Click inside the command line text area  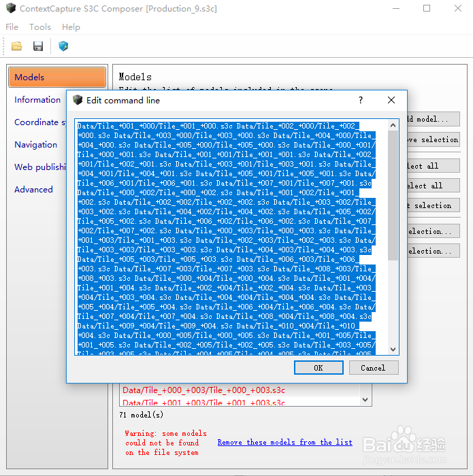231,237
